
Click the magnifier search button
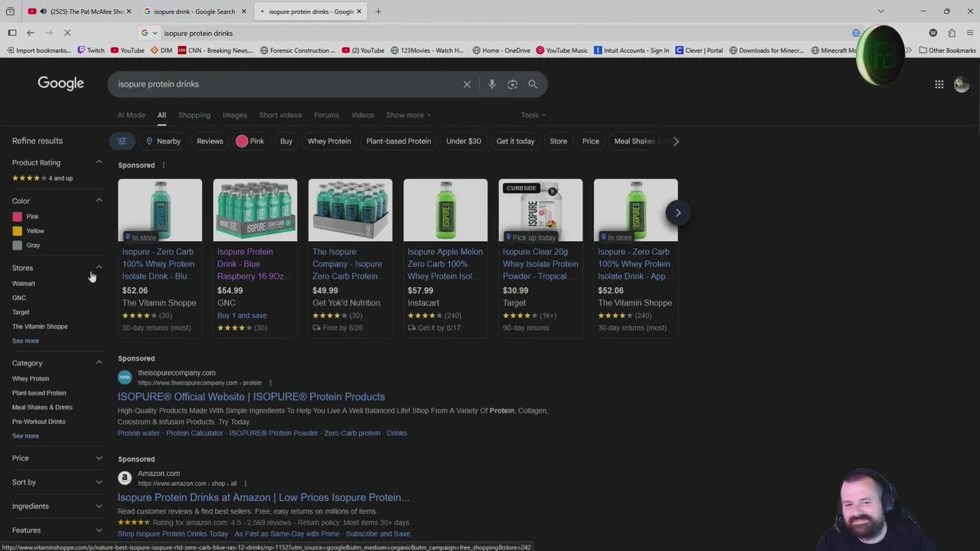(x=533, y=84)
